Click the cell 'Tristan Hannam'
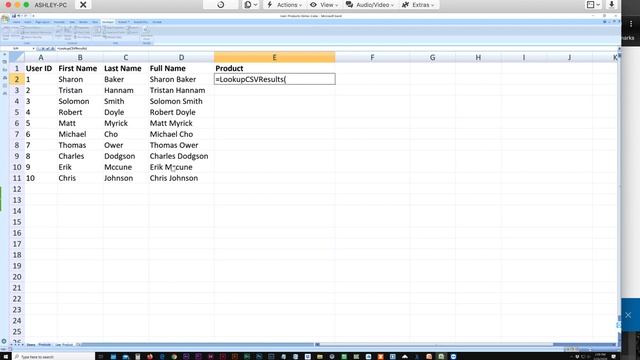Viewport: 640px width, 360px height. coord(181,90)
